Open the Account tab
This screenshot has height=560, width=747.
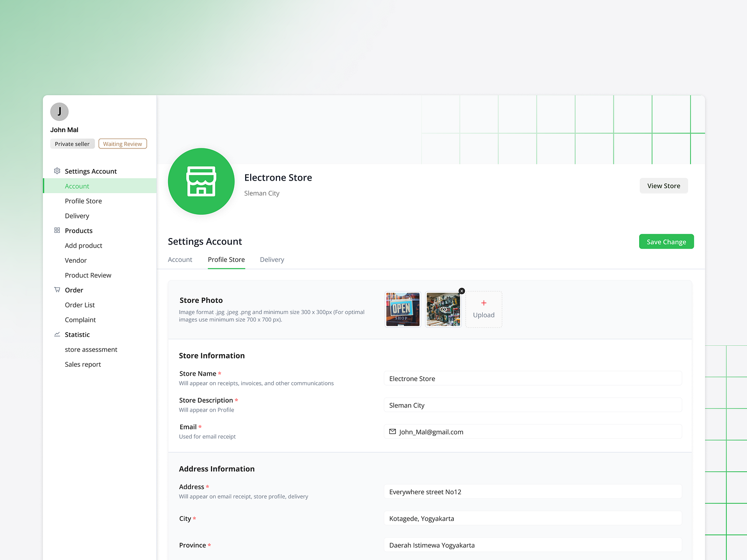tap(180, 259)
